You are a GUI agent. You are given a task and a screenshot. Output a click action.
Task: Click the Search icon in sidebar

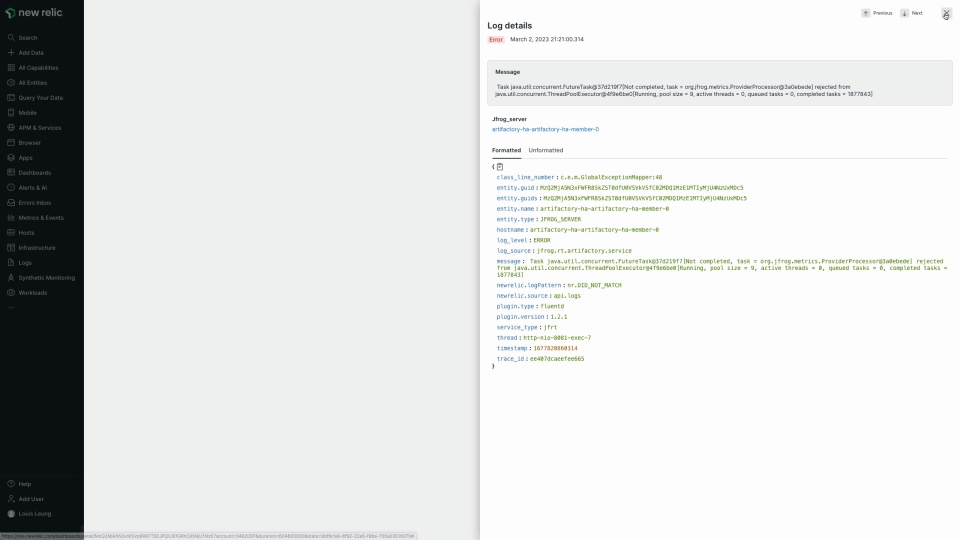pyautogui.click(x=11, y=38)
